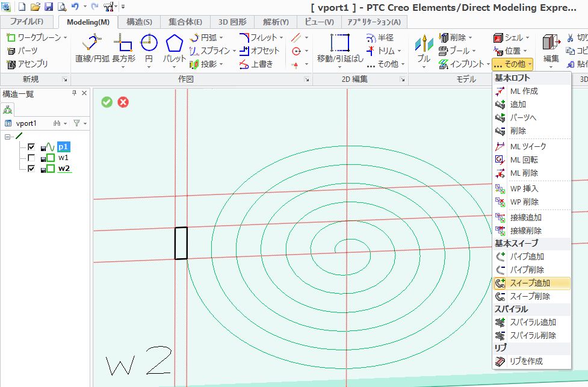Select the p1 item in structure tree
The height and width of the screenshot is (387, 588).
pyautogui.click(x=63, y=147)
